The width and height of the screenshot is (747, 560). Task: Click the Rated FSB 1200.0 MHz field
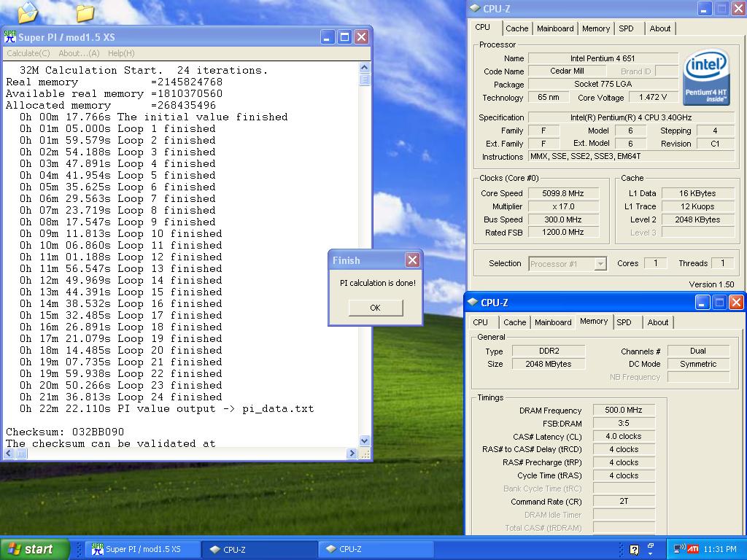point(562,233)
